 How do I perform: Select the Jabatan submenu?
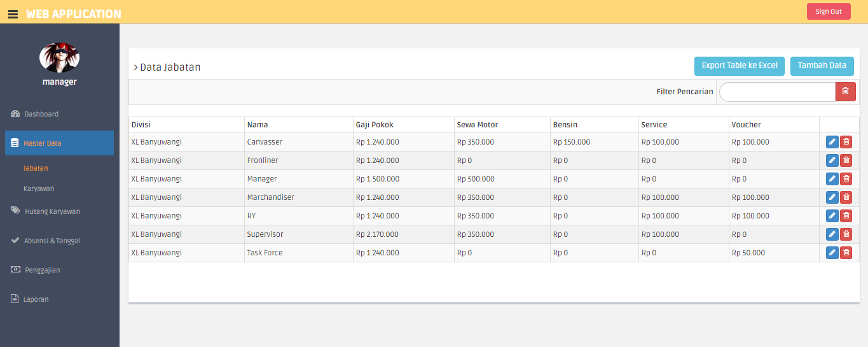coord(36,168)
